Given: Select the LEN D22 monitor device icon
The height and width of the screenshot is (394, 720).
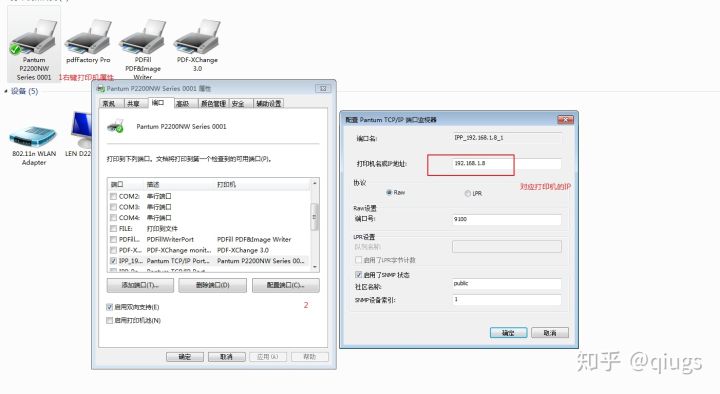Looking at the screenshot, I should (x=82, y=130).
